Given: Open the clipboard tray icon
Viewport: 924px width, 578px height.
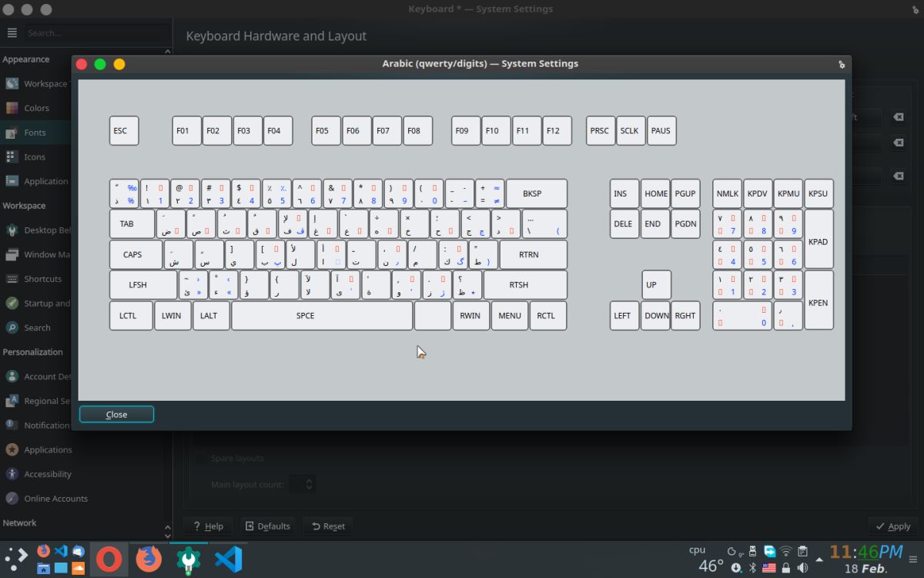Looking at the screenshot, I should (x=802, y=551).
